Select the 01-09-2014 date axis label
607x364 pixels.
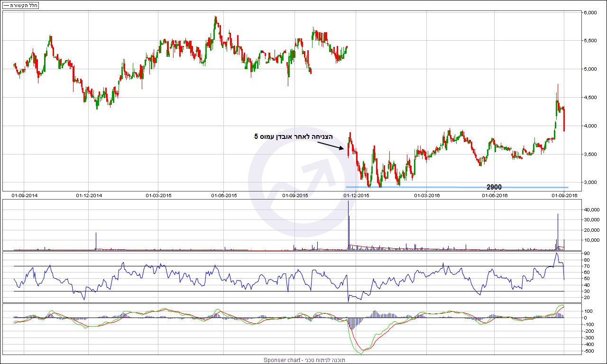(x=25, y=195)
